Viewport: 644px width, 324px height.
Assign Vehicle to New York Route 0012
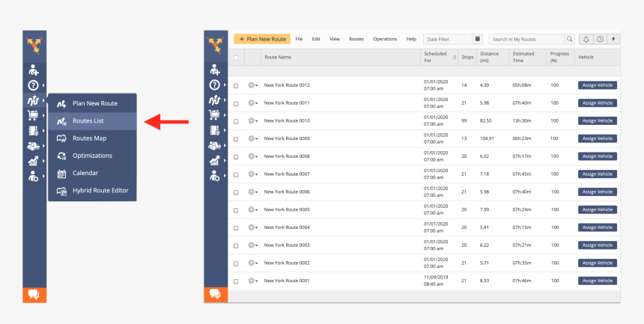click(597, 85)
